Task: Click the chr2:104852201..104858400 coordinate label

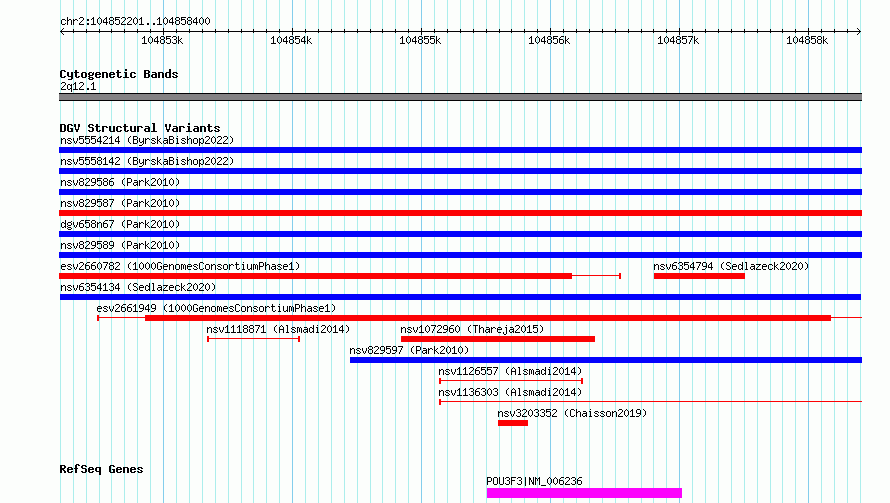Action: 135,21
